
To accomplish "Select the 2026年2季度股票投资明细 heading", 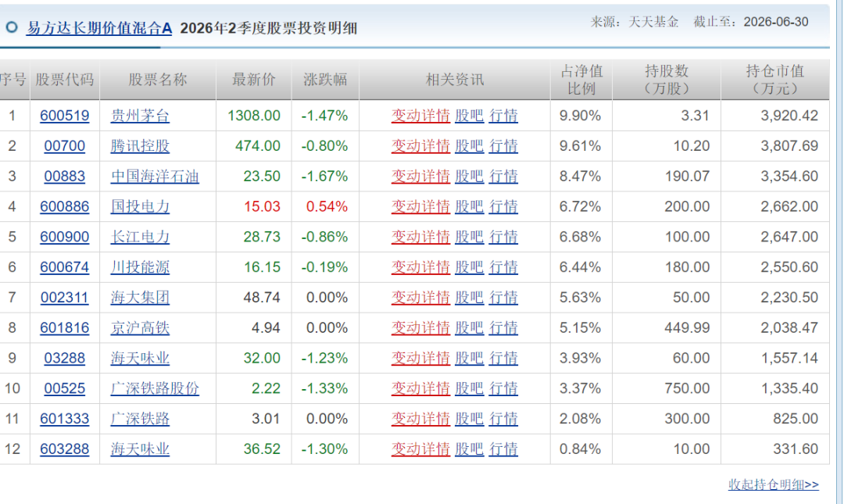I will pos(269,28).
